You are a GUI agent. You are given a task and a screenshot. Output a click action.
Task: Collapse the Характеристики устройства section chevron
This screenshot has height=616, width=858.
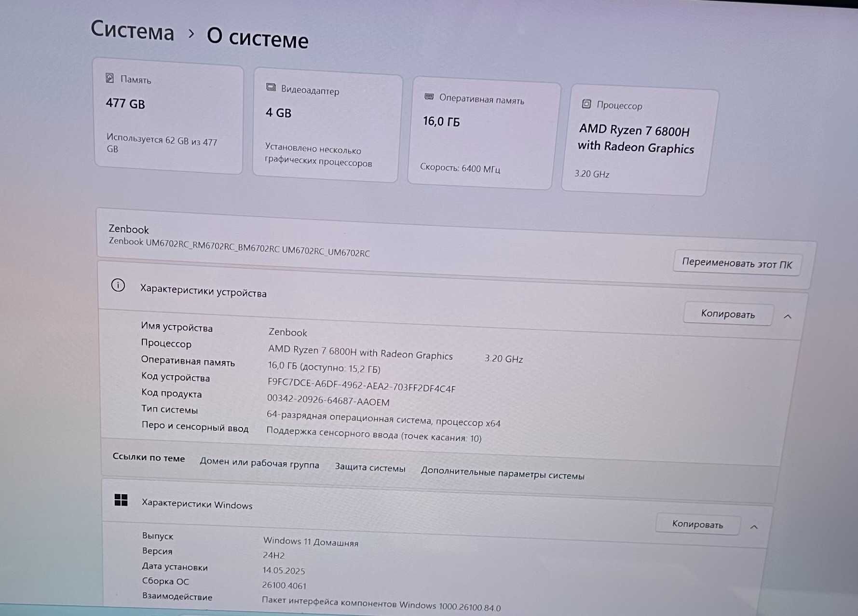[788, 316]
